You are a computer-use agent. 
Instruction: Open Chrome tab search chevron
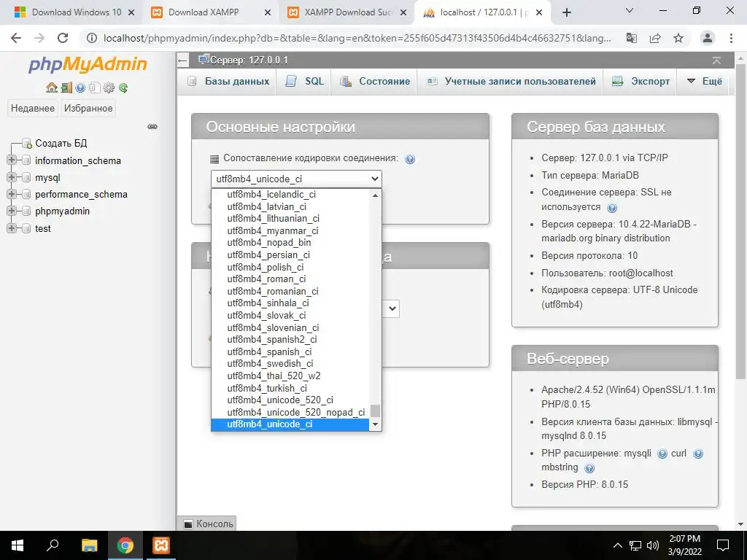pos(629,10)
